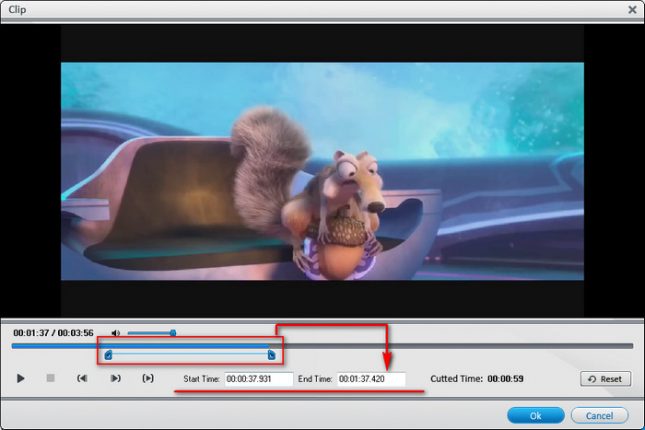The height and width of the screenshot is (430, 645).
Task: Click the current playback time display
Action: 52,333
